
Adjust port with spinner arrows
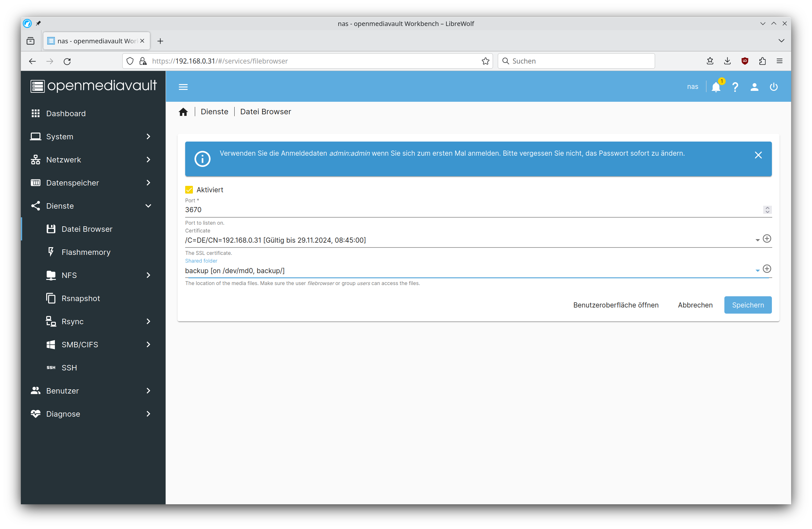[767, 210]
